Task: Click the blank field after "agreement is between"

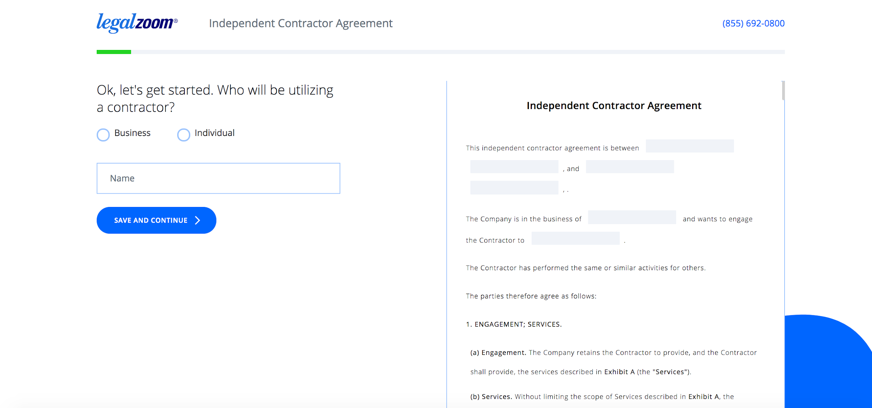Action: pos(690,146)
